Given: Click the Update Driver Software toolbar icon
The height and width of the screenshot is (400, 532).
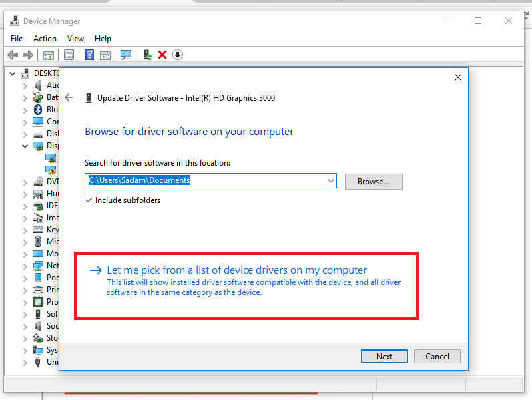Looking at the screenshot, I should click(x=147, y=55).
